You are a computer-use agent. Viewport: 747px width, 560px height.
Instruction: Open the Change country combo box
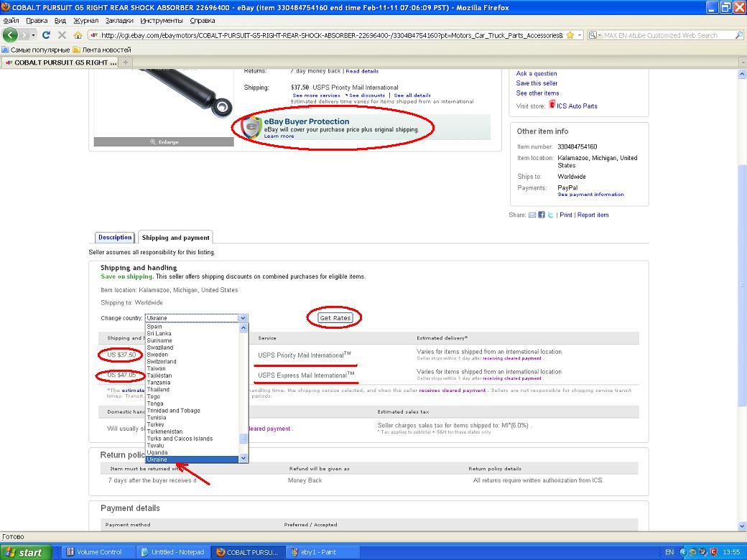coord(196,317)
